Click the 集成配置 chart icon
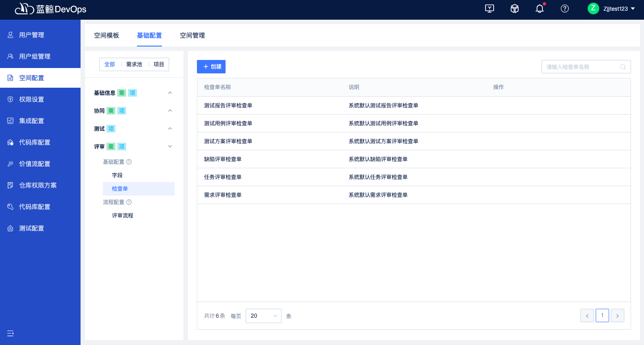The height and width of the screenshot is (345, 644). 10,121
